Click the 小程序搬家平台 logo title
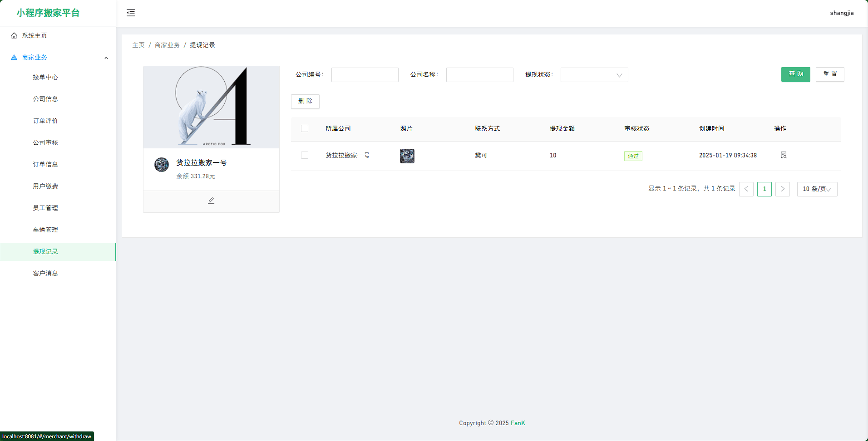The image size is (868, 441). point(48,13)
